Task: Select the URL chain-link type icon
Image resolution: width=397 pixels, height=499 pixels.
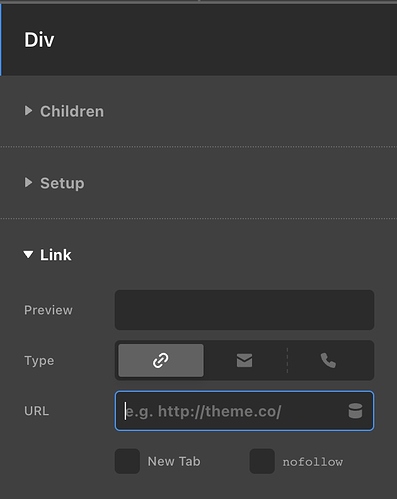Action: coord(161,360)
